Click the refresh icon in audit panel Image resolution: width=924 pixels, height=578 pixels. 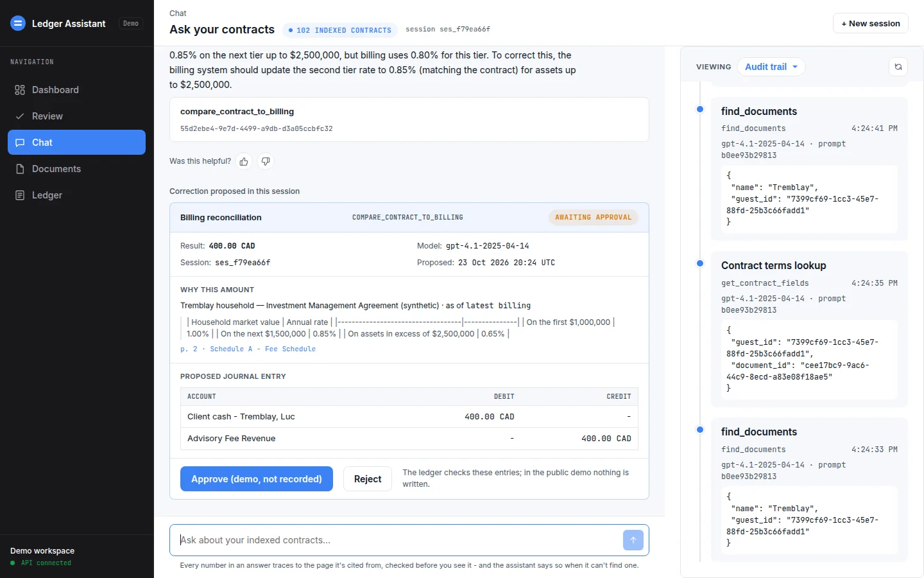[898, 67]
